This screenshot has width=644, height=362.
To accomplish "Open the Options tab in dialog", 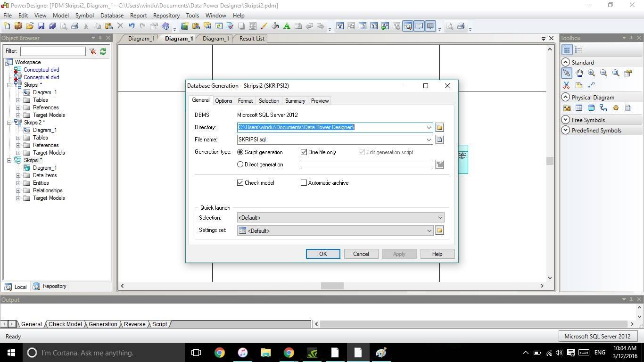I will click(x=223, y=101).
